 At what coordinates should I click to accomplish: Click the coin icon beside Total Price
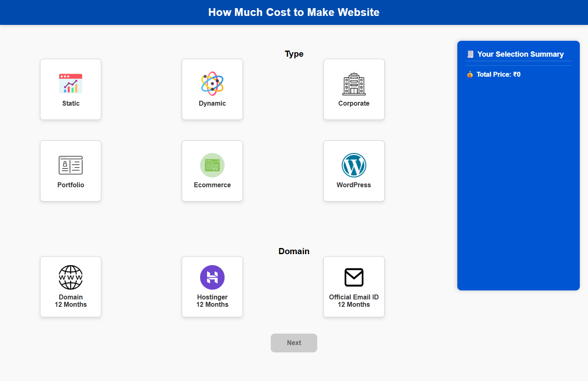point(470,74)
